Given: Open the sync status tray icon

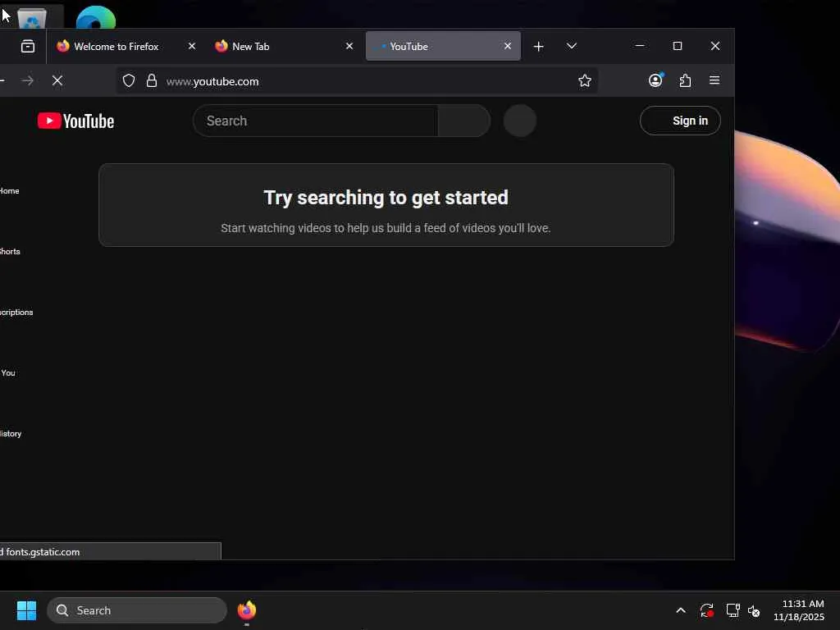Looking at the screenshot, I should coord(706,610).
